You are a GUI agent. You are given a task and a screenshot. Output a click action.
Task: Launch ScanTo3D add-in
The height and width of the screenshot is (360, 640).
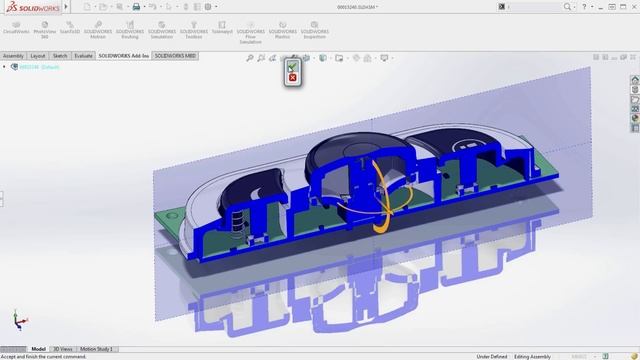click(x=70, y=28)
